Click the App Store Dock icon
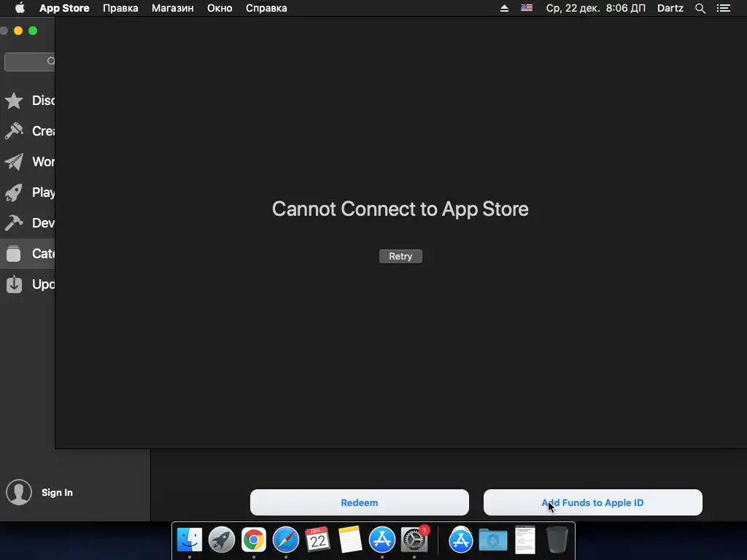This screenshot has width=747, height=560. pos(382,540)
